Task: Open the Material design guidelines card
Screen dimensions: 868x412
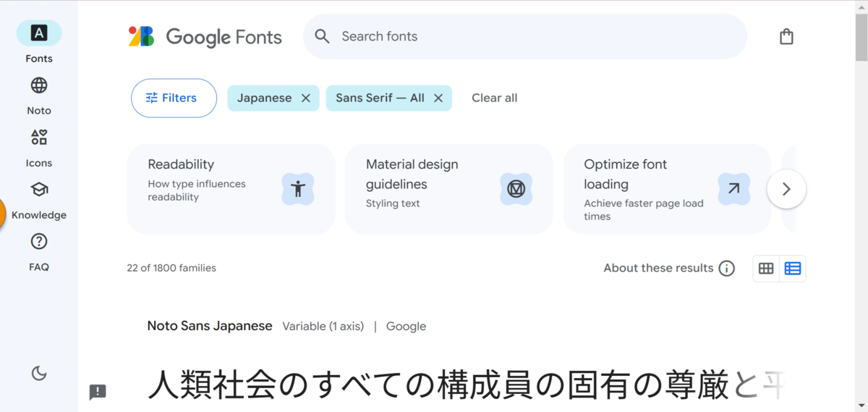Action: point(449,189)
